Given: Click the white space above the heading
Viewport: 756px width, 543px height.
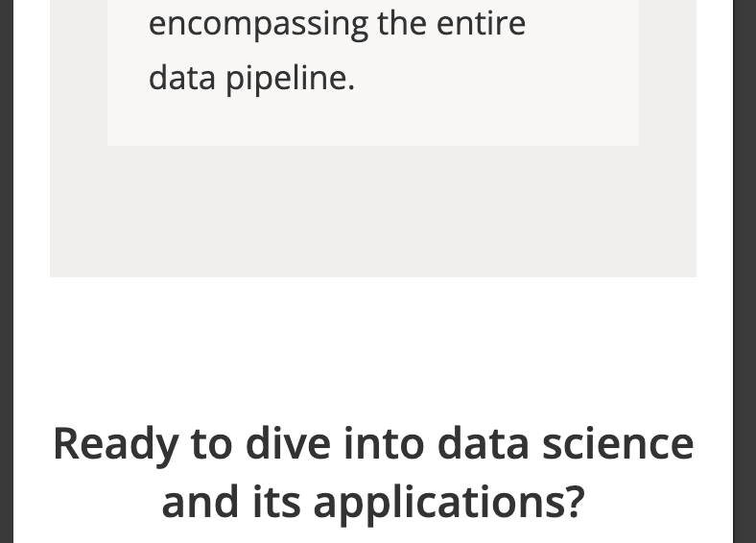Looking at the screenshot, I should (372, 345).
